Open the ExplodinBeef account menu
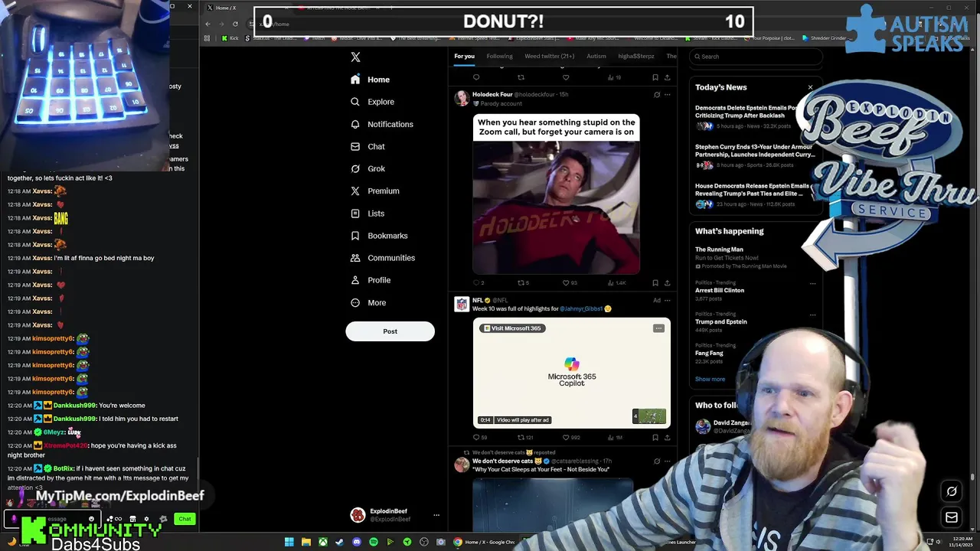 (394, 515)
